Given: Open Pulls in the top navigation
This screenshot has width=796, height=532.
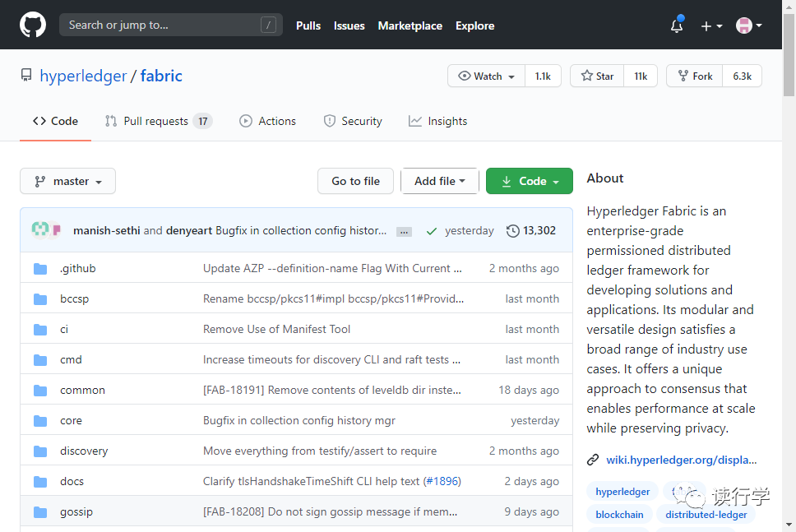Looking at the screenshot, I should 308,25.
